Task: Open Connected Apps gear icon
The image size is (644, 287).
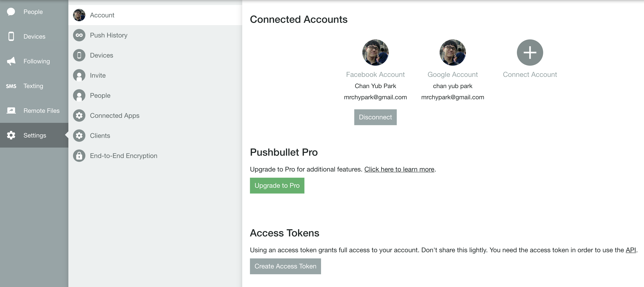Action: [79, 115]
